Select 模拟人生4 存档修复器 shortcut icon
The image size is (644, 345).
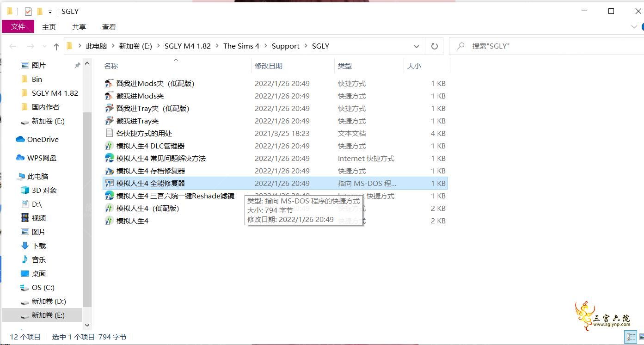pyautogui.click(x=109, y=171)
